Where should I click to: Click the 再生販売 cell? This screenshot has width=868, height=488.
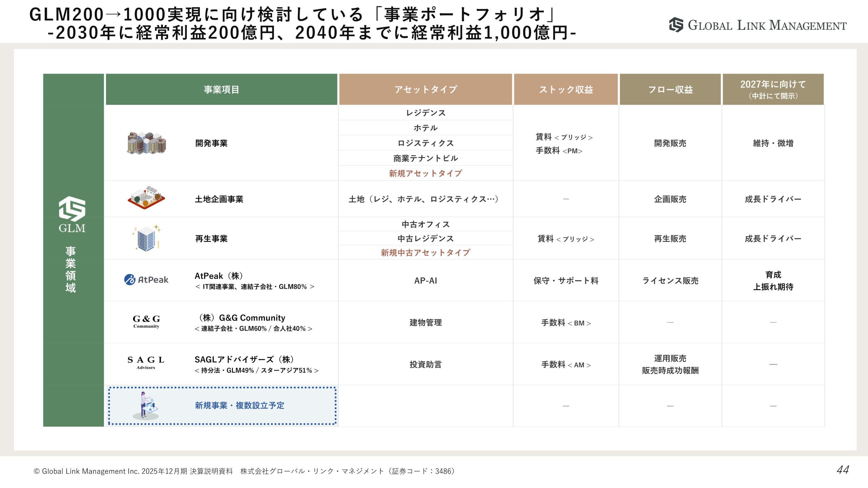point(670,239)
